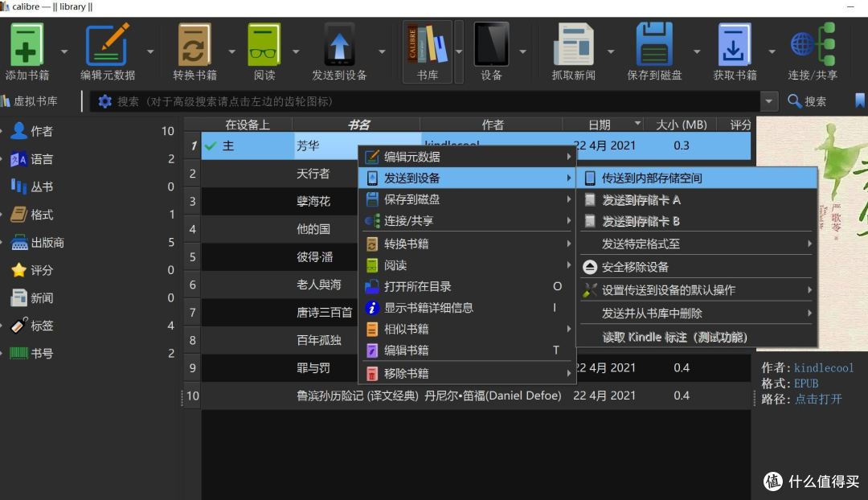
Task: Select Eject device (安全移除设备) option
Action: [698, 268]
